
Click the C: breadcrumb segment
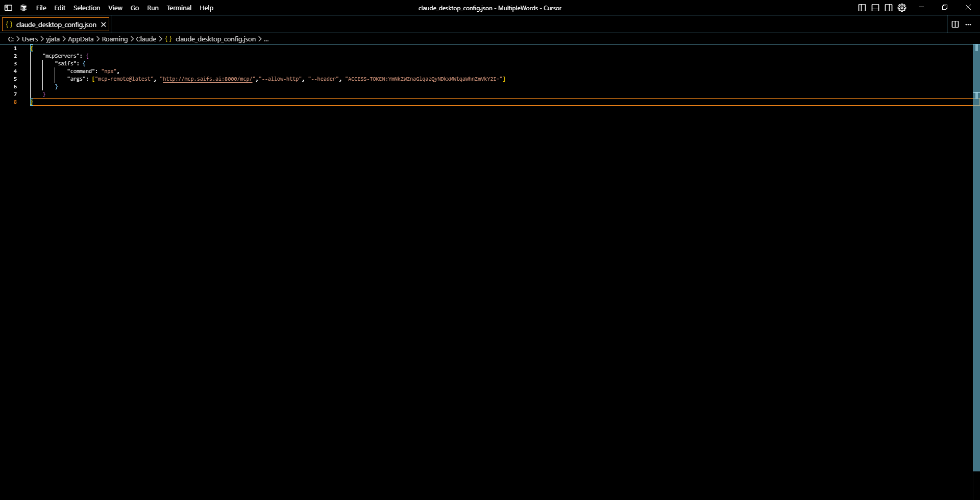click(x=11, y=39)
